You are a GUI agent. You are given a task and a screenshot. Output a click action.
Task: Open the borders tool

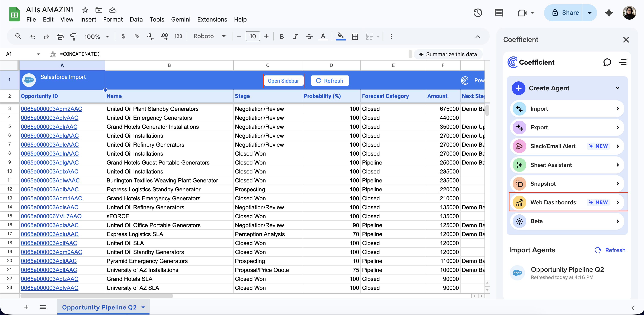coord(355,36)
